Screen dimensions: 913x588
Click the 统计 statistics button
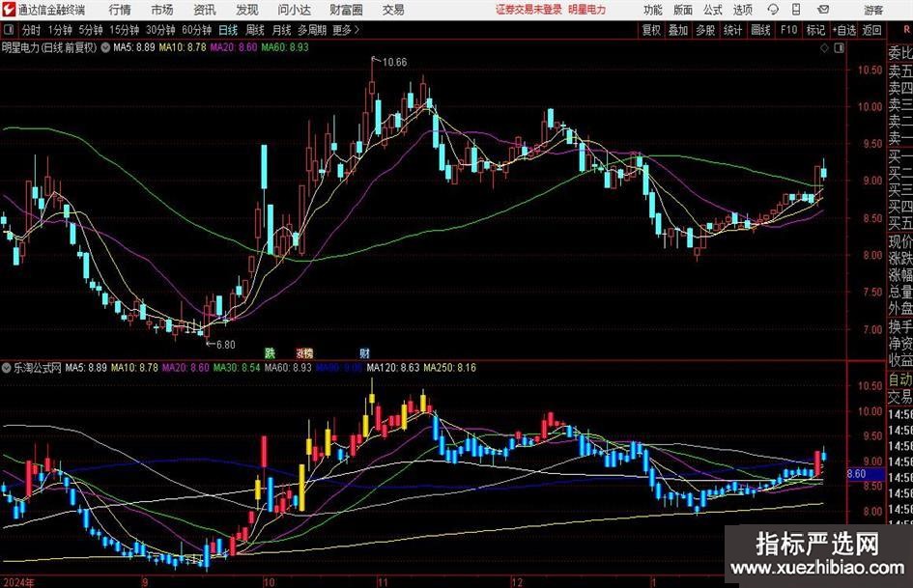pos(732,30)
